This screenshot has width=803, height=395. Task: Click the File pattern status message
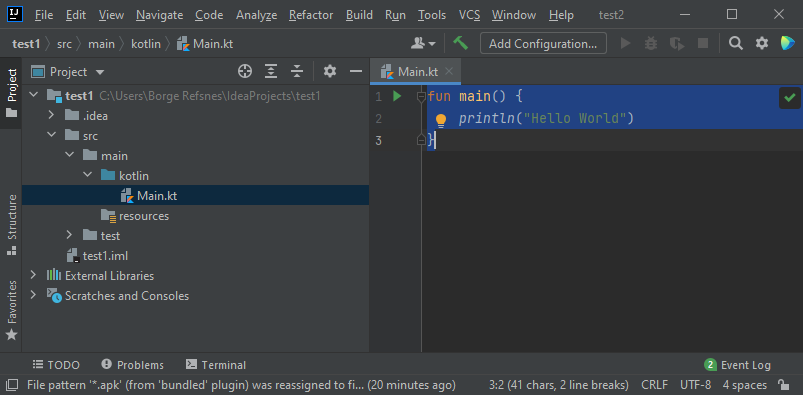tap(241, 385)
